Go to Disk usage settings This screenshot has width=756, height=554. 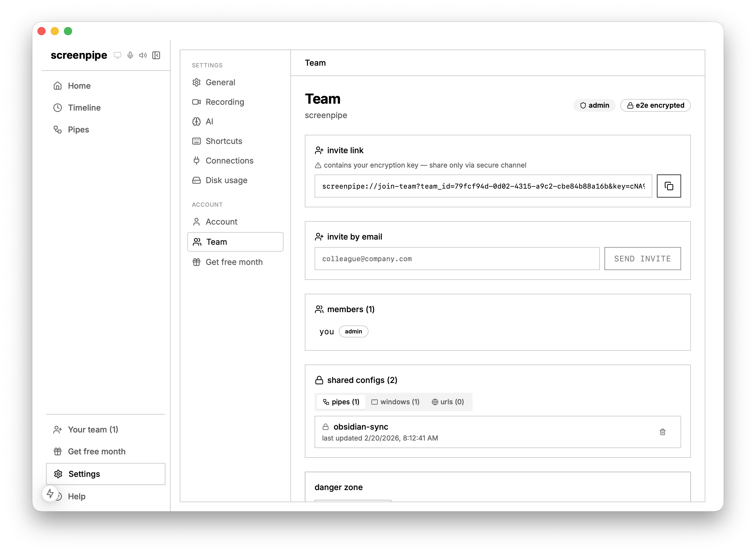(226, 181)
